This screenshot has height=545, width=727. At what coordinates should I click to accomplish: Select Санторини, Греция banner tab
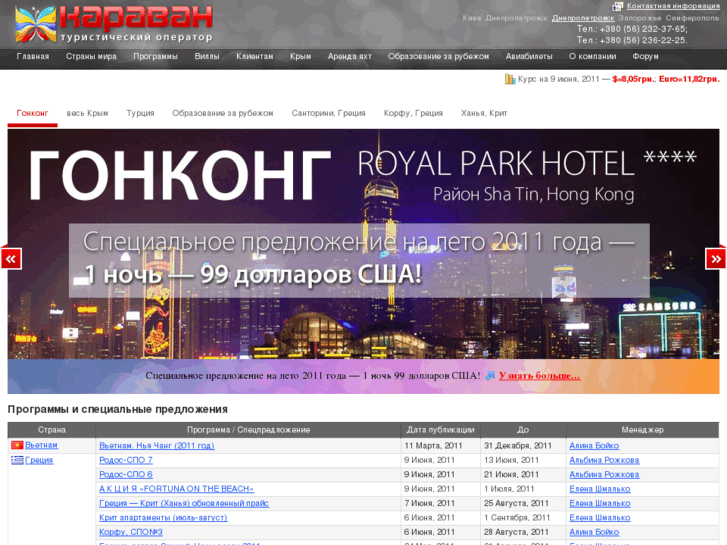point(329,113)
